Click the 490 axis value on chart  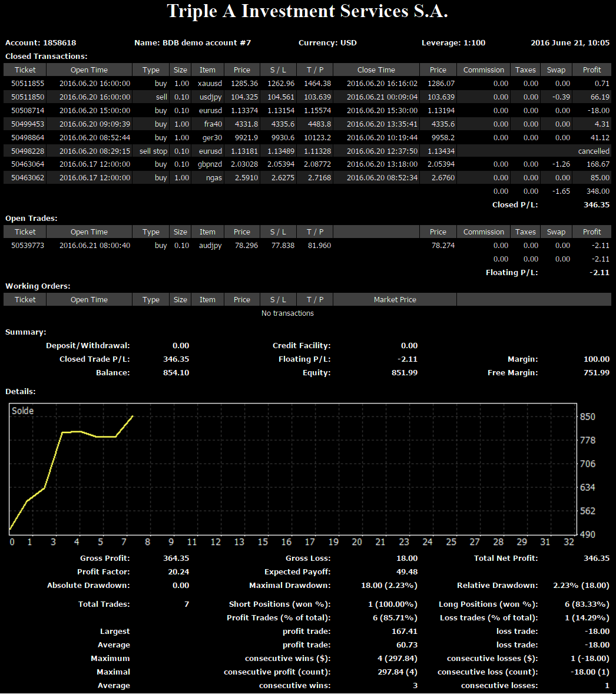pyautogui.click(x=588, y=534)
